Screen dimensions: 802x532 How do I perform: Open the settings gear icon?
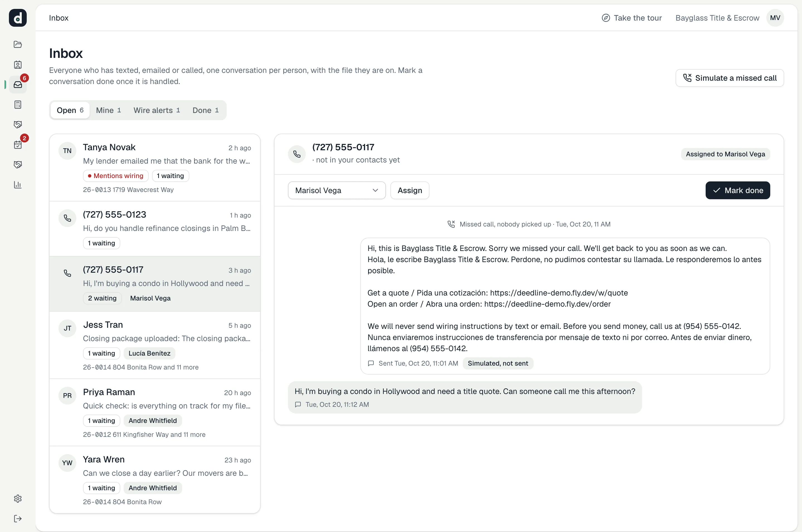[x=18, y=498]
